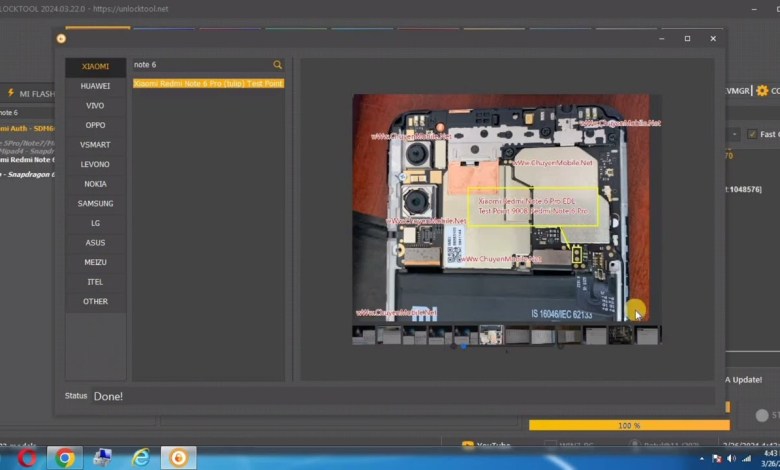
Task: Click the 'note 6' search field in the background window
Action: 27,113
